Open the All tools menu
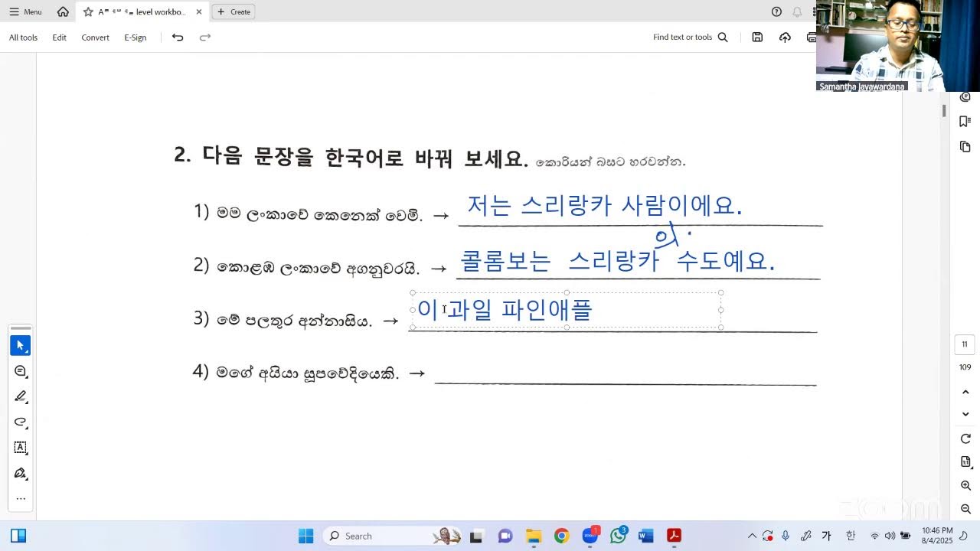The height and width of the screenshot is (551, 980). coord(23,37)
